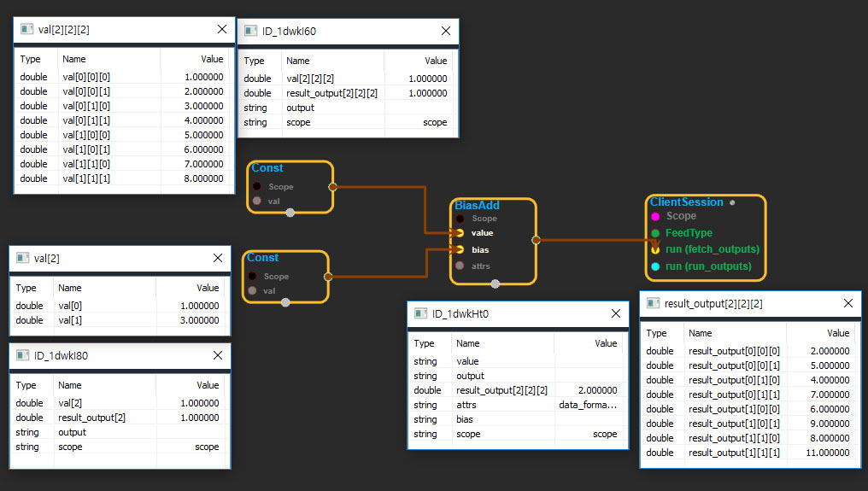Screen dimensions: 868x491
Task: Click the value input port on BiasAdd node
Action: pyautogui.click(x=460, y=233)
